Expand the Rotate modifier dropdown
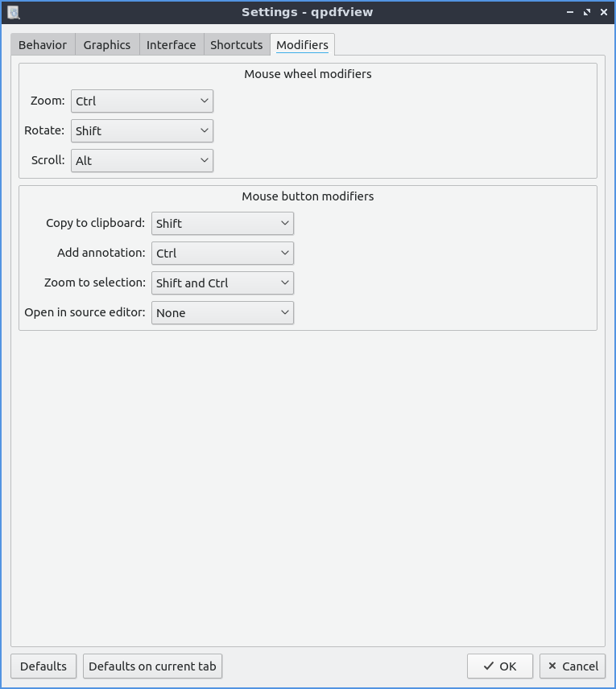Image resolution: width=616 pixels, height=689 pixels. pyautogui.click(x=142, y=131)
